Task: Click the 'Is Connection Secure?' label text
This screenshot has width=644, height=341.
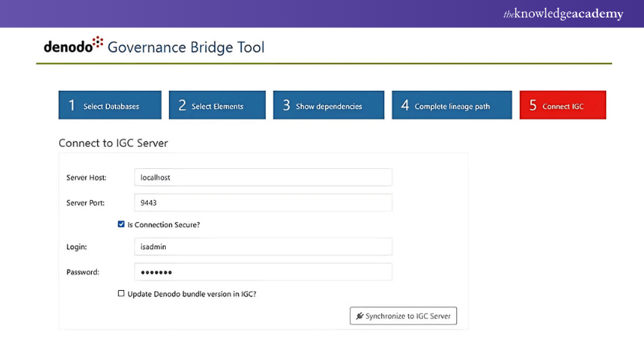Action: point(164,224)
